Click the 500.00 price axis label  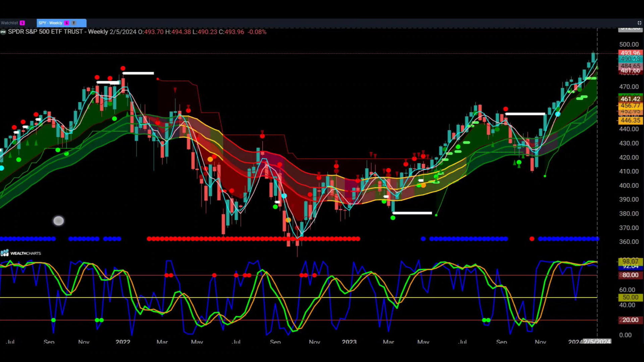629,44
